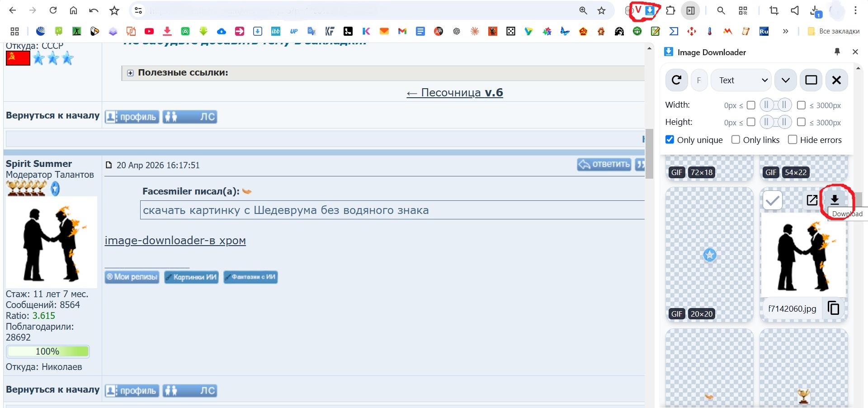Click the Image Downloader extension icon in toolbar

click(x=650, y=10)
